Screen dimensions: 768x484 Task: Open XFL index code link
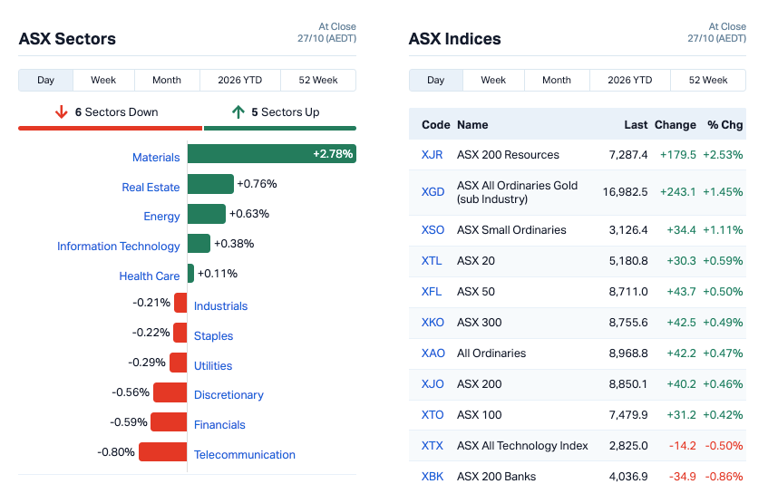point(432,292)
